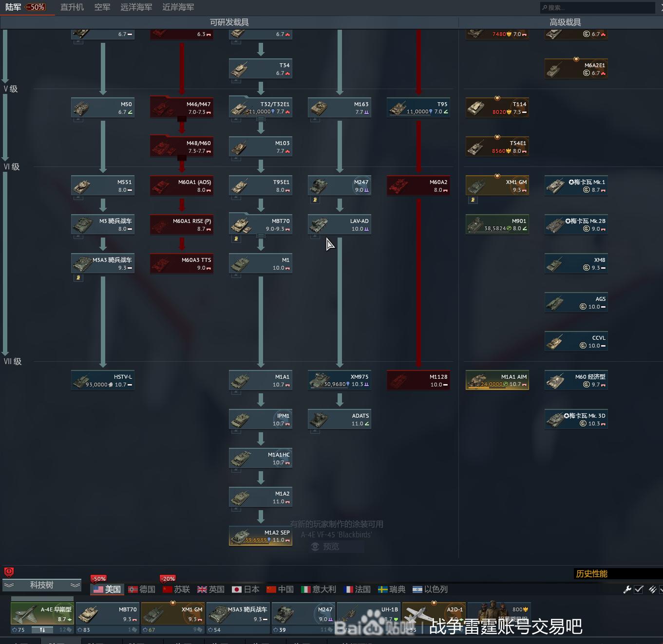Click small crew icon under M103
Viewport: 663px width, 644px height.
(x=236, y=159)
